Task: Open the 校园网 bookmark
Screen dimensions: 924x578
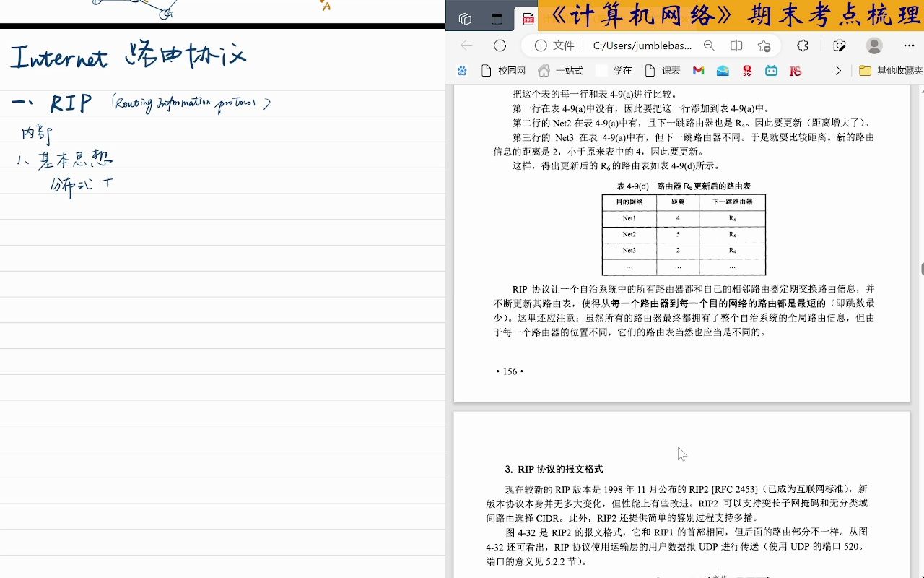Action: pyautogui.click(x=504, y=70)
